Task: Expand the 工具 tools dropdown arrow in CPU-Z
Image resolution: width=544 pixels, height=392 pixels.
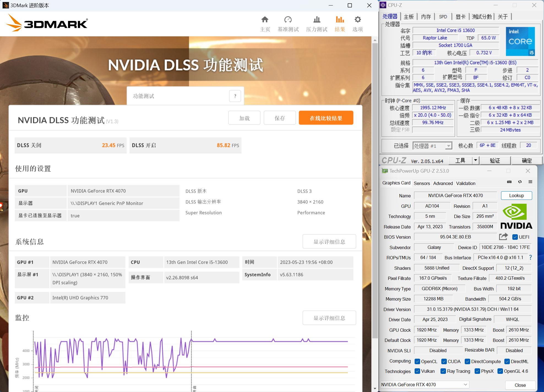Action: click(475, 160)
